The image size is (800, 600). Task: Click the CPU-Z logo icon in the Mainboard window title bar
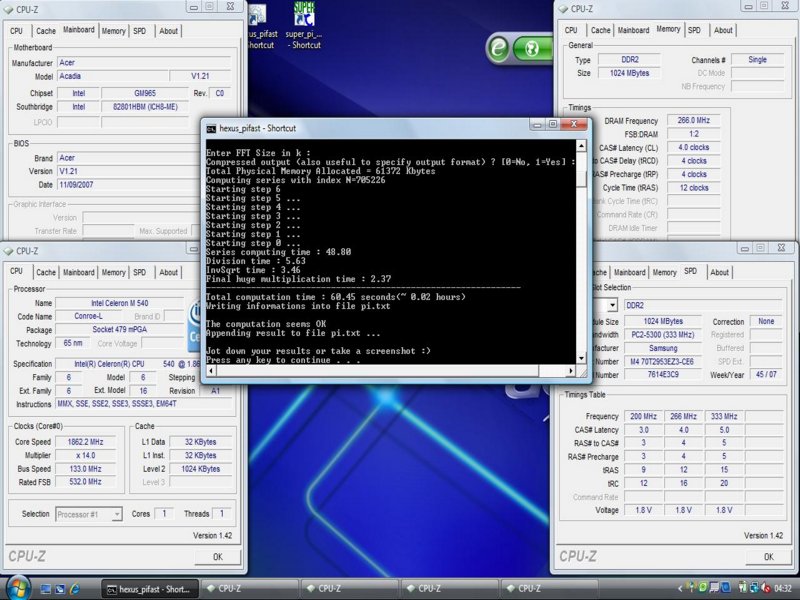9,9
